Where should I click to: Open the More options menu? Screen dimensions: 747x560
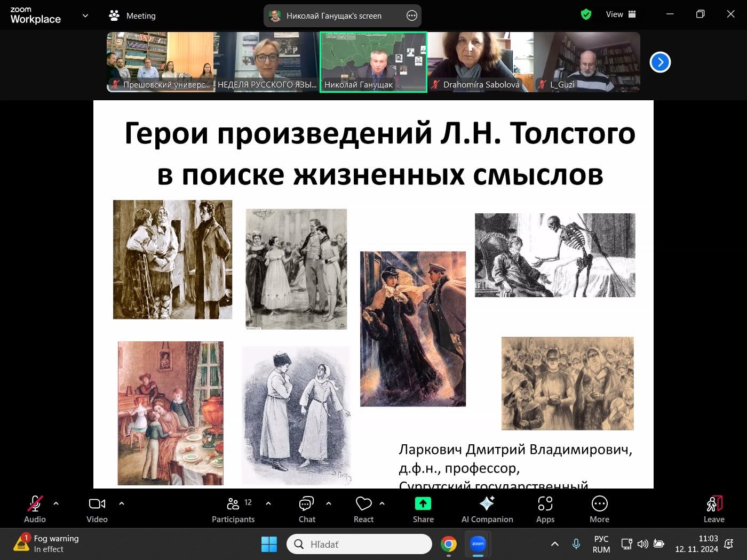click(x=600, y=509)
